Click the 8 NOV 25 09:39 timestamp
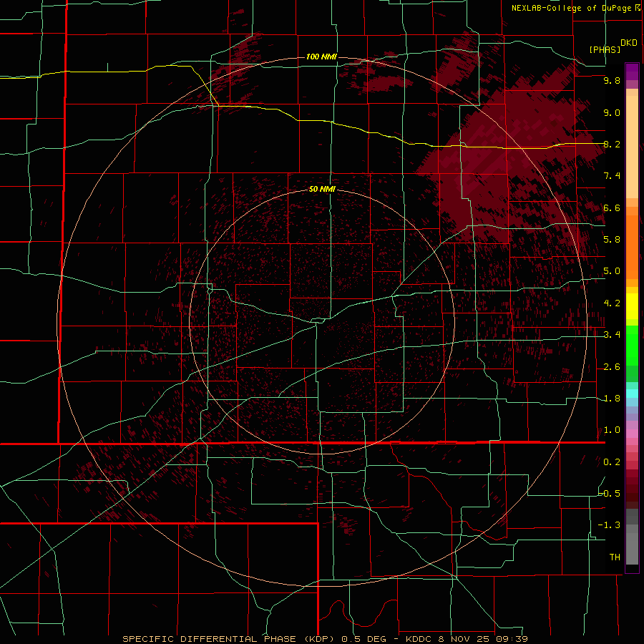Image resolution: width=644 pixels, height=644 pixels. (x=483, y=639)
